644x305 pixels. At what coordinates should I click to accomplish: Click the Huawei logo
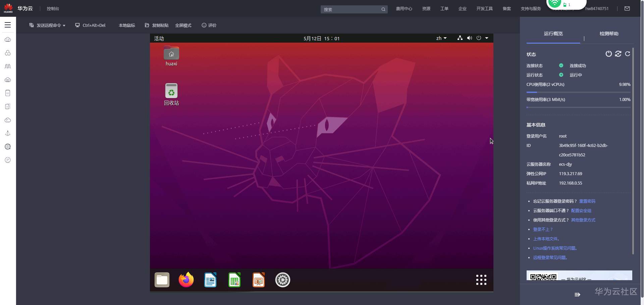8,8
